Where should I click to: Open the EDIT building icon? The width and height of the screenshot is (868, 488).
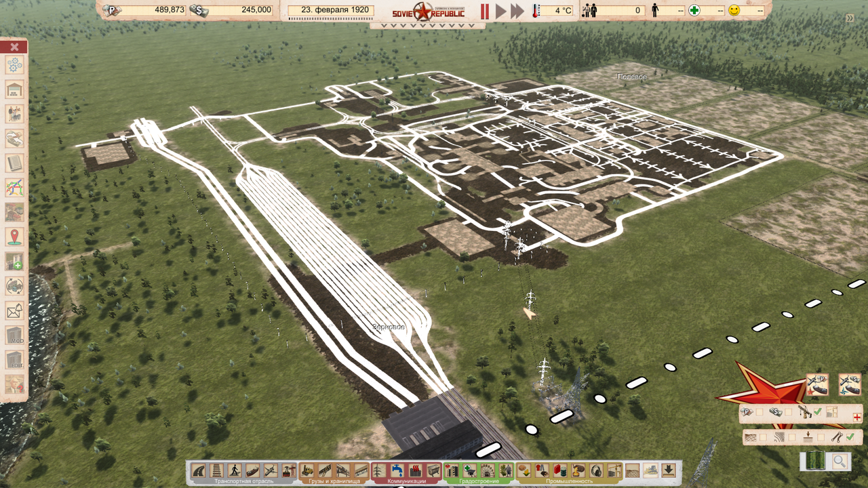point(14,360)
